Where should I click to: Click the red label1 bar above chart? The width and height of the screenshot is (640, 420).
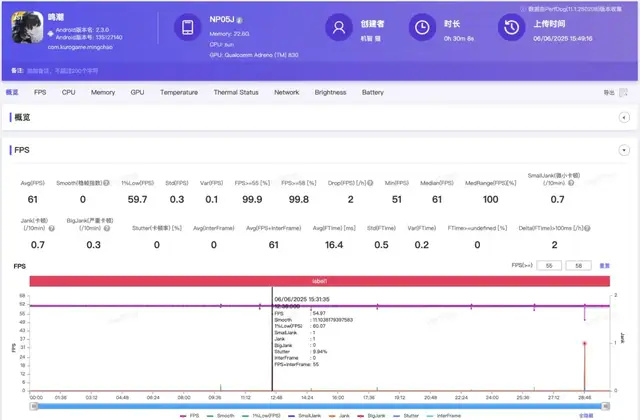tap(320, 281)
